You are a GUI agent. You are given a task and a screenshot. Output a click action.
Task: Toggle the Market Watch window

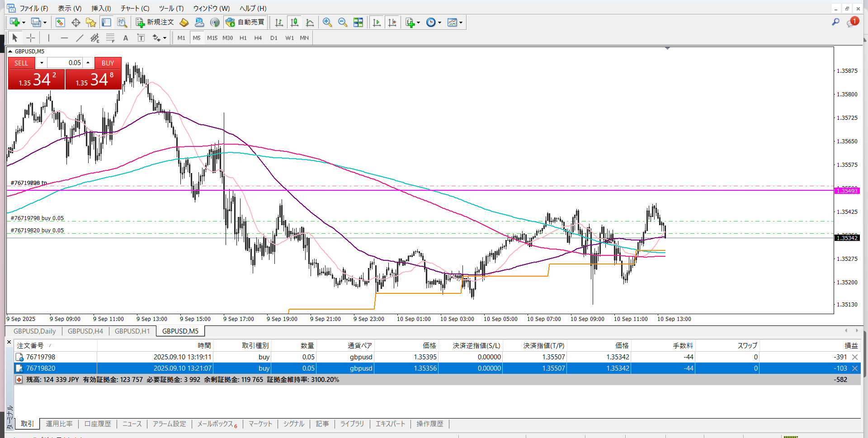click(x=60, y=22)
